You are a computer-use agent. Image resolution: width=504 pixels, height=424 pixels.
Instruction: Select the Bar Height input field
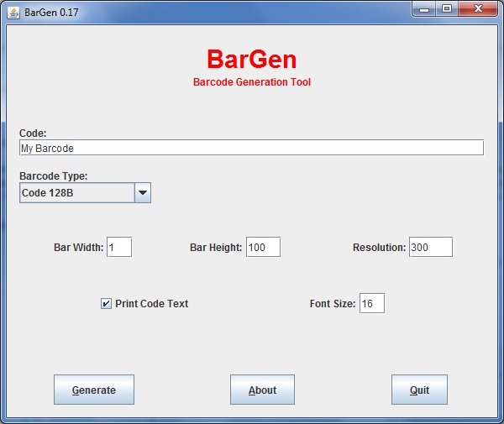[263, 247]
